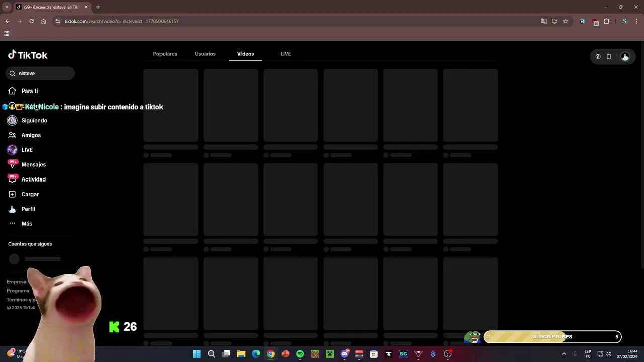Image resolution: width=644 pixels, height=362 pixels.
Task: Click the Cuentas que sigues heading
Action: [30, 244]
